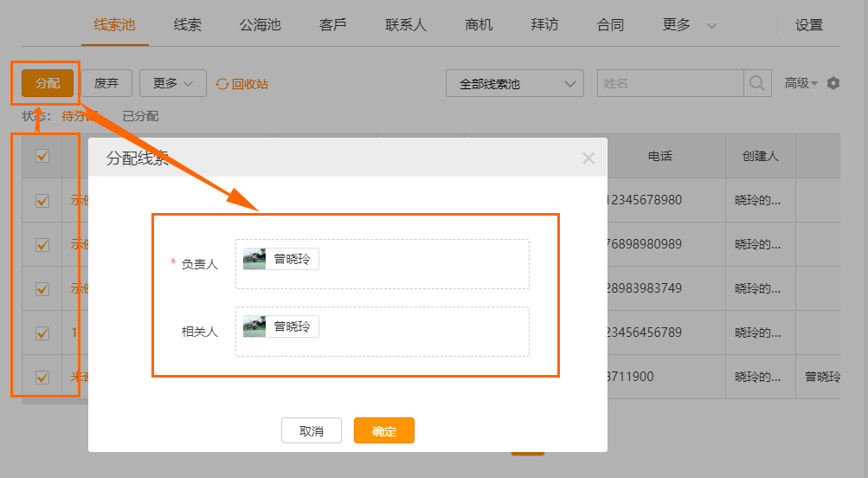
Task: Uncheck the row with phone 23456456789
Action: click(x=42, y=333)
